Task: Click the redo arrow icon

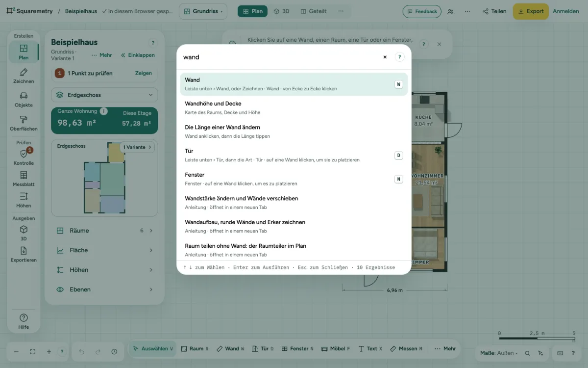Action: pos(98,352)
